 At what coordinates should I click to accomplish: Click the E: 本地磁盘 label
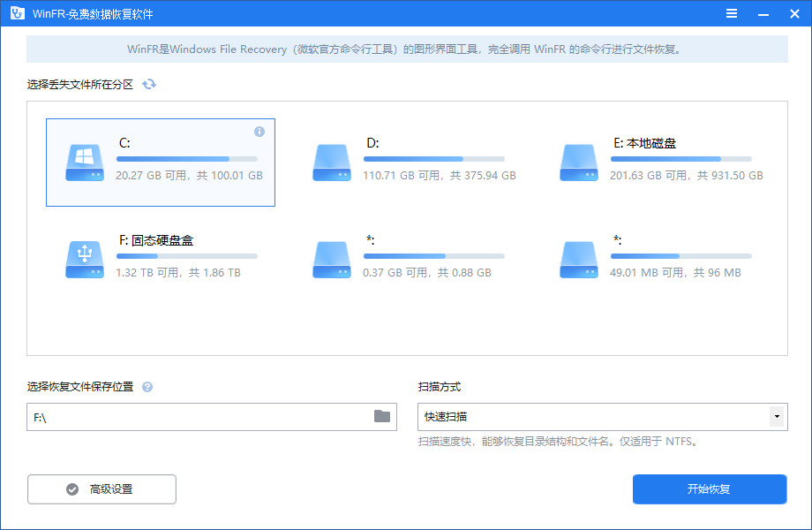[644, 143]
